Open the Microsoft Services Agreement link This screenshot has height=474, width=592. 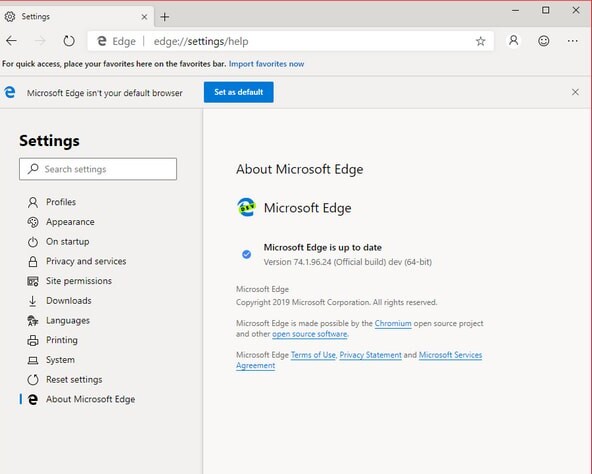click(450, 355)
